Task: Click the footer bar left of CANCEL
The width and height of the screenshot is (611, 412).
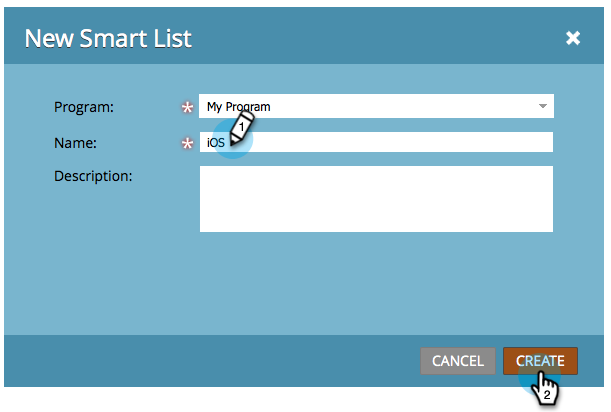Action: [212, 361]
